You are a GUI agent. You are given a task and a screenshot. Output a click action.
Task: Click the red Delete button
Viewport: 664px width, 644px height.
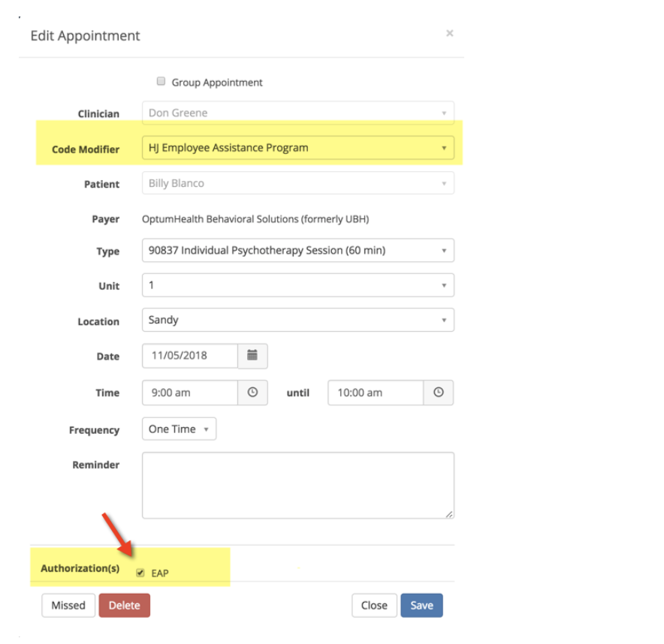125,606
